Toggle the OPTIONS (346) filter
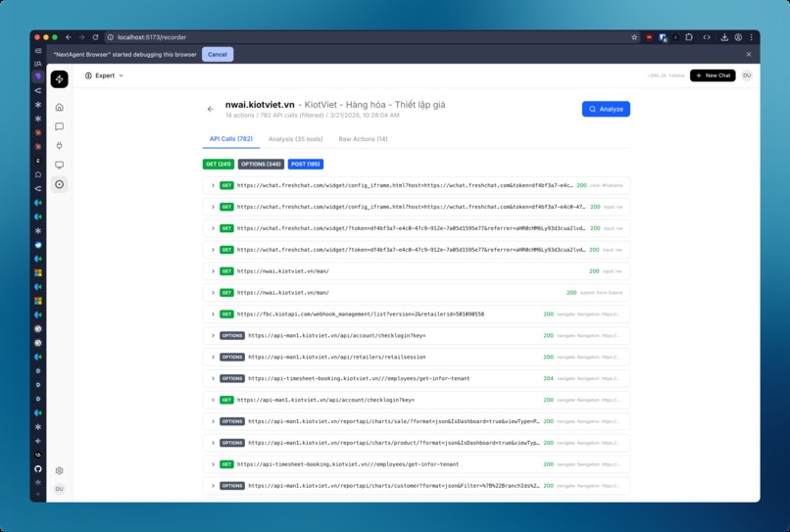The image size is (790, 532). [x=261, y=165]
